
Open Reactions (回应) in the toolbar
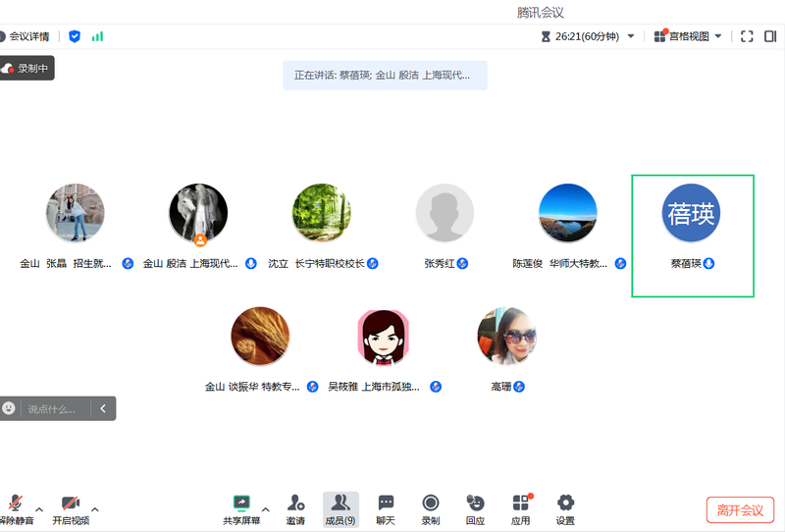pos(475,503)
